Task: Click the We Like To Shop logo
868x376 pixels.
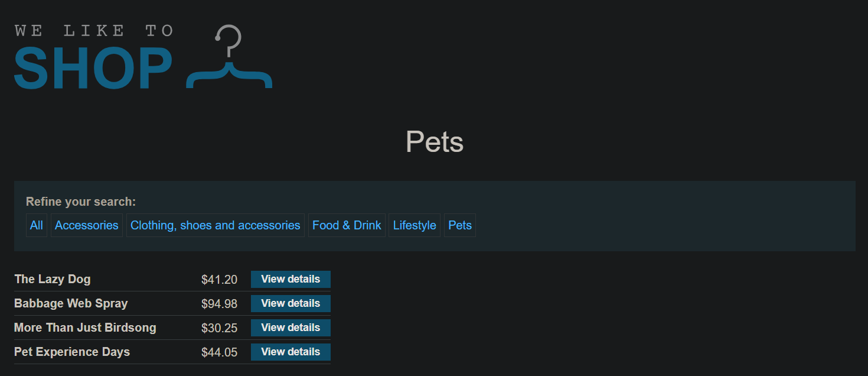Action: [x=143, y=57]
